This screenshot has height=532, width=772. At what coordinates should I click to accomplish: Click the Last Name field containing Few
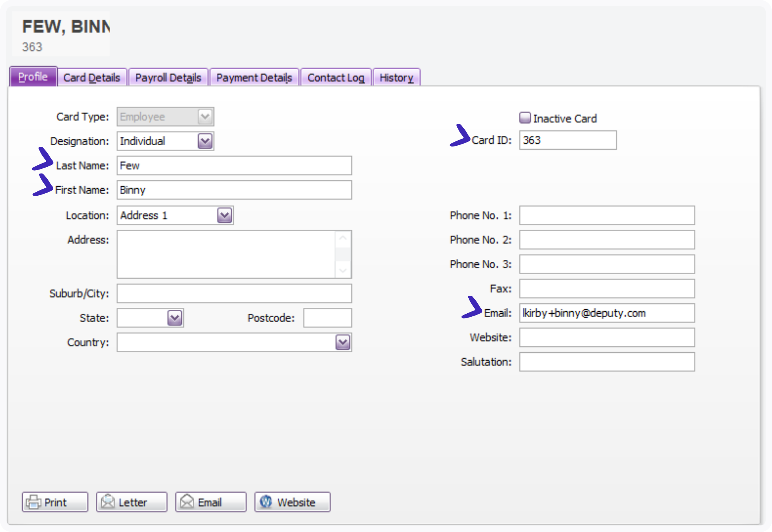click(x=234, y=166)
